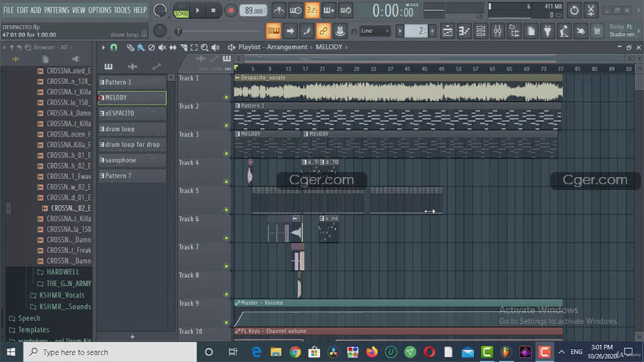This screenshot has height=362, width=644.
Task: Mute Track 1 with its green light
Action: point(226,97)
